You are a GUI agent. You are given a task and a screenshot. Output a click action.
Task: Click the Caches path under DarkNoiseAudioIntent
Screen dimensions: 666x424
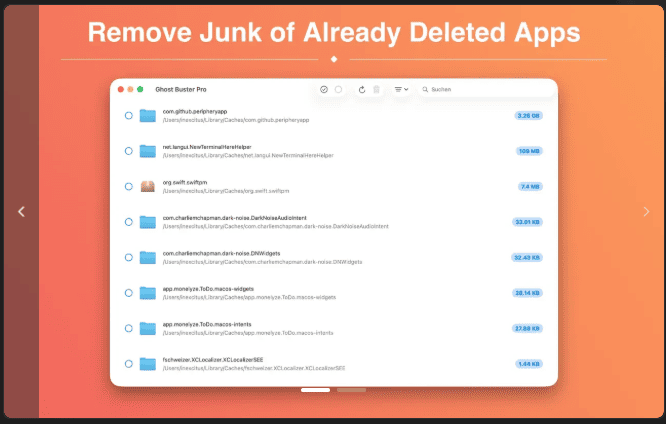(x=276, y=226)
